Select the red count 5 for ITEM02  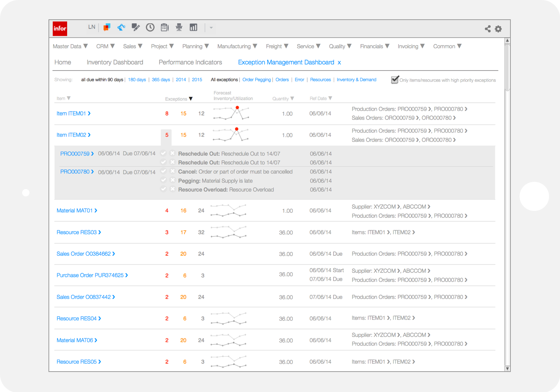point(167,135)
